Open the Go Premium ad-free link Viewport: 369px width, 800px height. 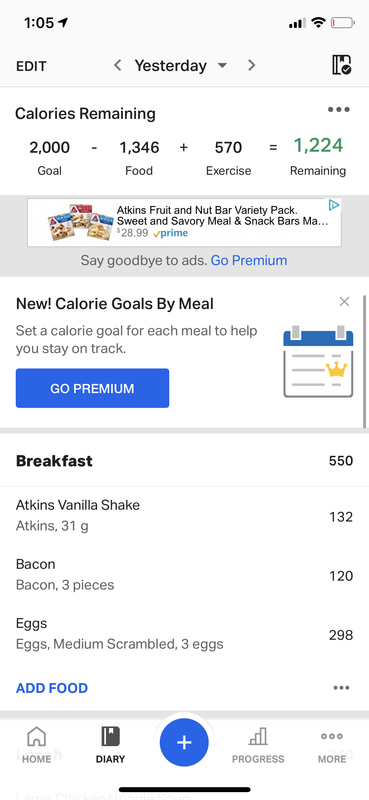coord(249,261)
